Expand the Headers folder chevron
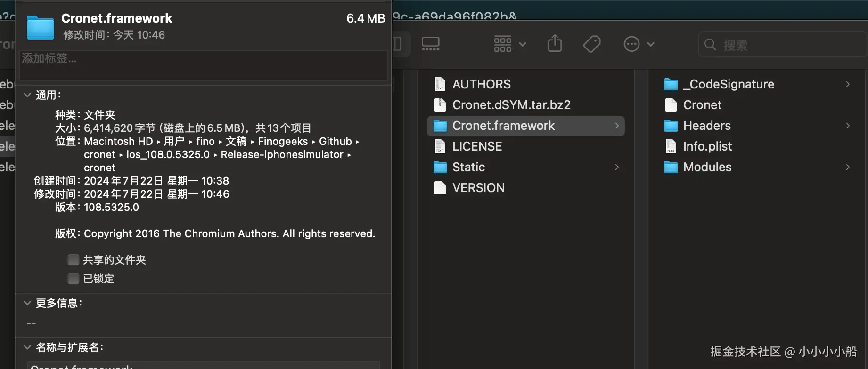Screen dimensions: 868x369 848,126
